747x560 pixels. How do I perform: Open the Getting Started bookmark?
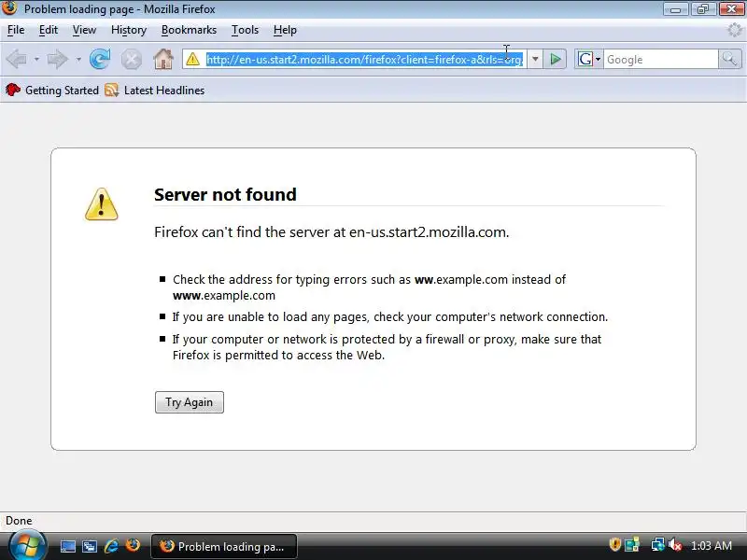click(52, 90)
